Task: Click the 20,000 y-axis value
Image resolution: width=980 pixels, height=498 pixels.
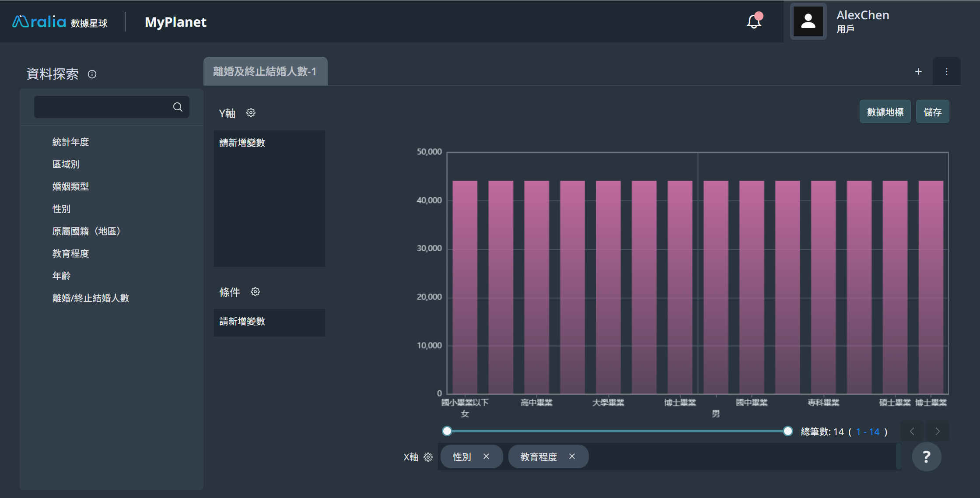Action: coord(429,297)
